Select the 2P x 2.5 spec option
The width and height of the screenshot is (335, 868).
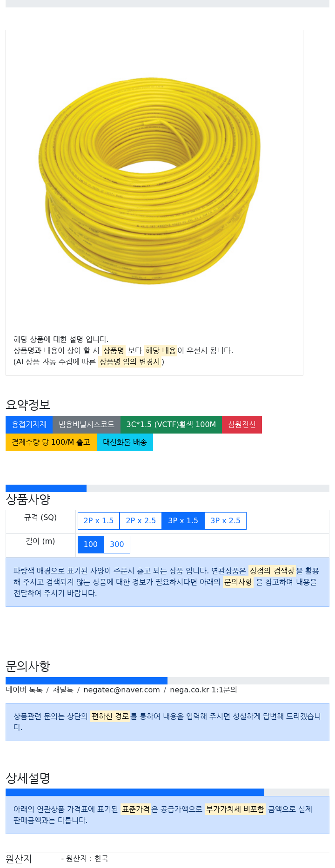pos(141,521)
